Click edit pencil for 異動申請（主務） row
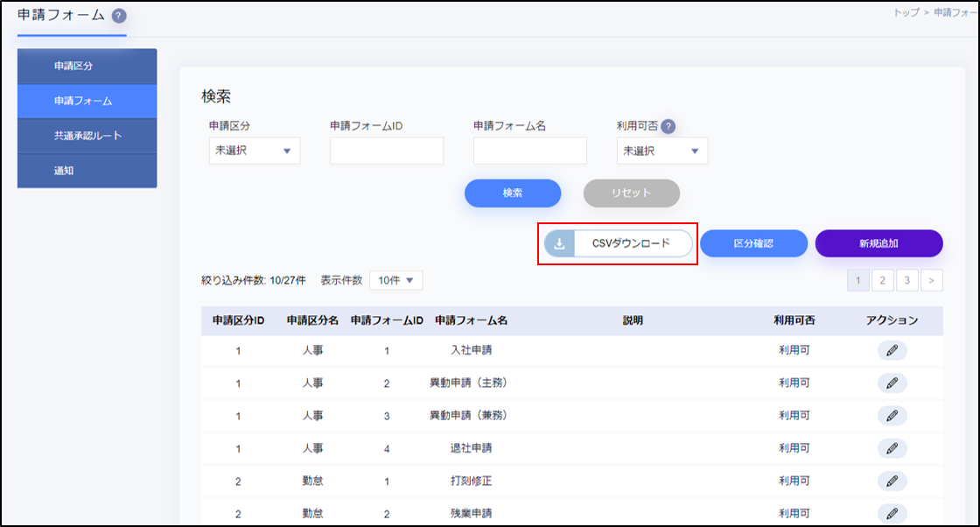 point(892,383)
